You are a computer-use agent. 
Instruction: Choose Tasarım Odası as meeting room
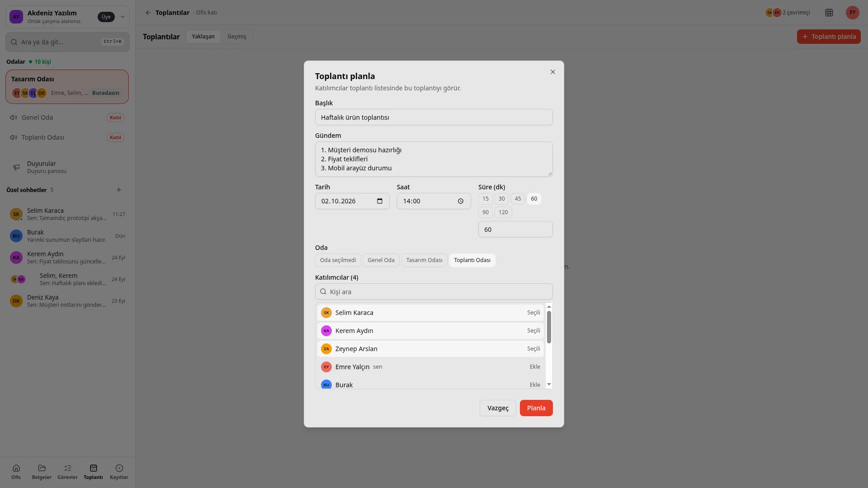(x=424, y=260)
